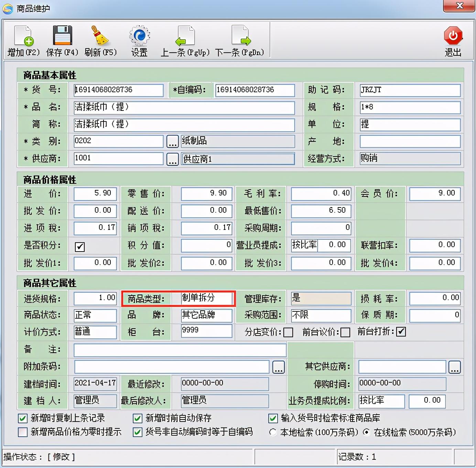This screenshot has width=476, height=468.
Task: Click status bar text 记录数：1
Action: (x=357, y=457)
